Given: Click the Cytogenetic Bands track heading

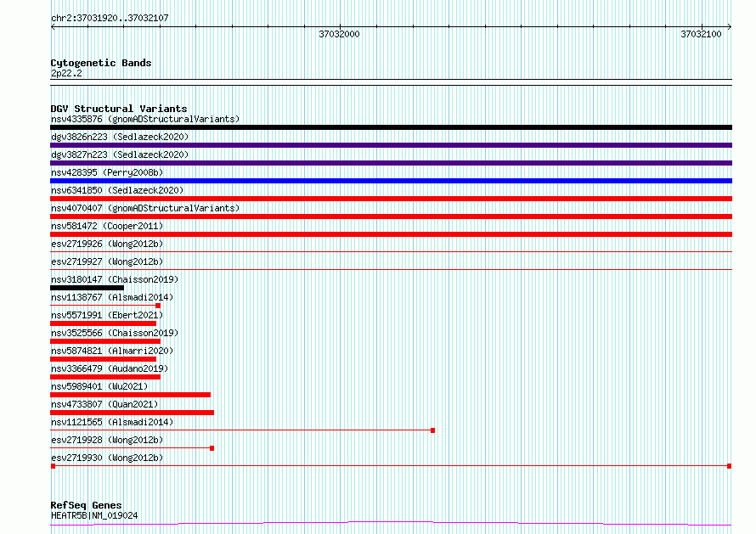Looking at the screenshot, I should pos(101,63).
